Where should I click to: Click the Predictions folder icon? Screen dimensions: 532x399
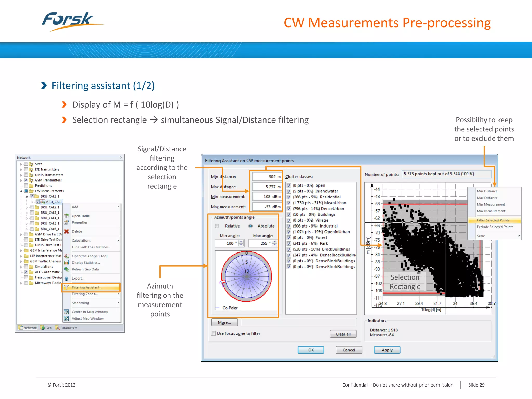click(x=31, y=186)
